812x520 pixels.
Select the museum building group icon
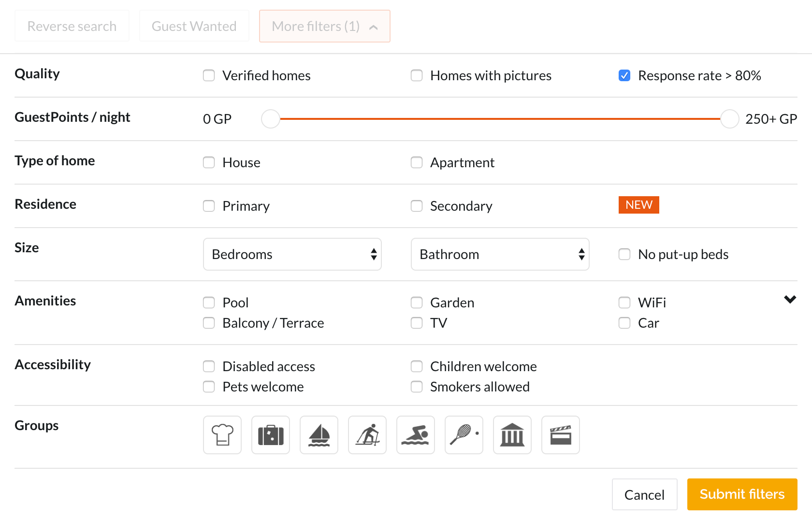[x=512, y=435]
